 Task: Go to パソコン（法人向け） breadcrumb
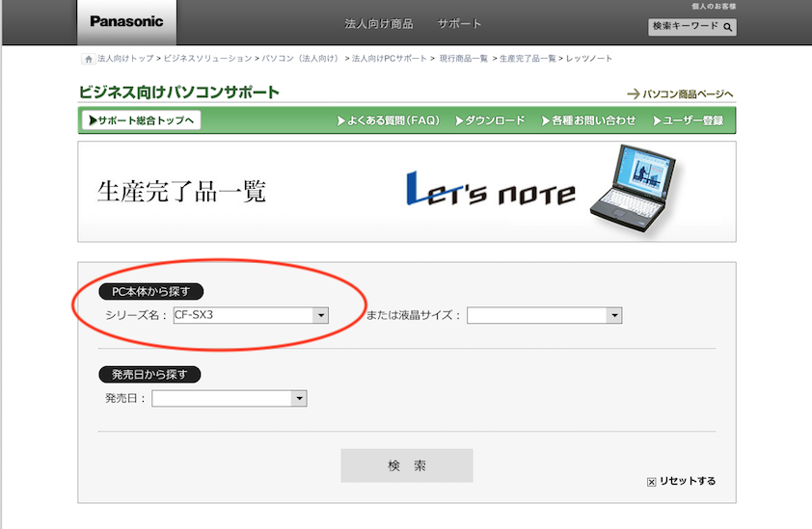302,59
